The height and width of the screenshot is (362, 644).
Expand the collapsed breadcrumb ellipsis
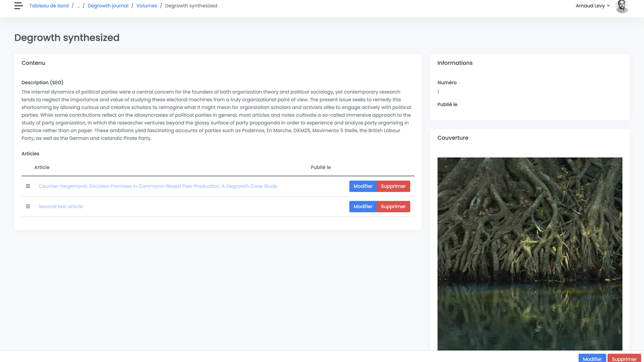coord(78,6)
